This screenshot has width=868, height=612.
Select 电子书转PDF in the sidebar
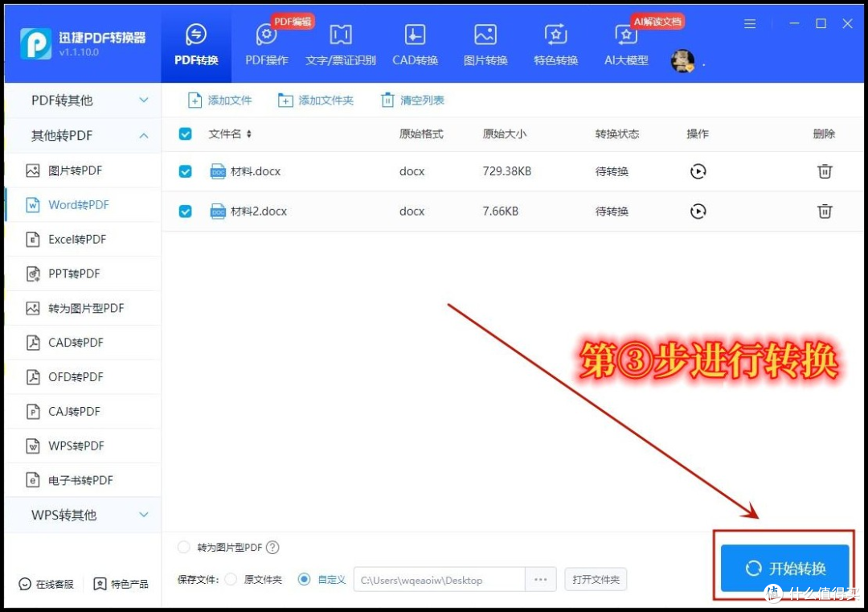tap(83, 479)
